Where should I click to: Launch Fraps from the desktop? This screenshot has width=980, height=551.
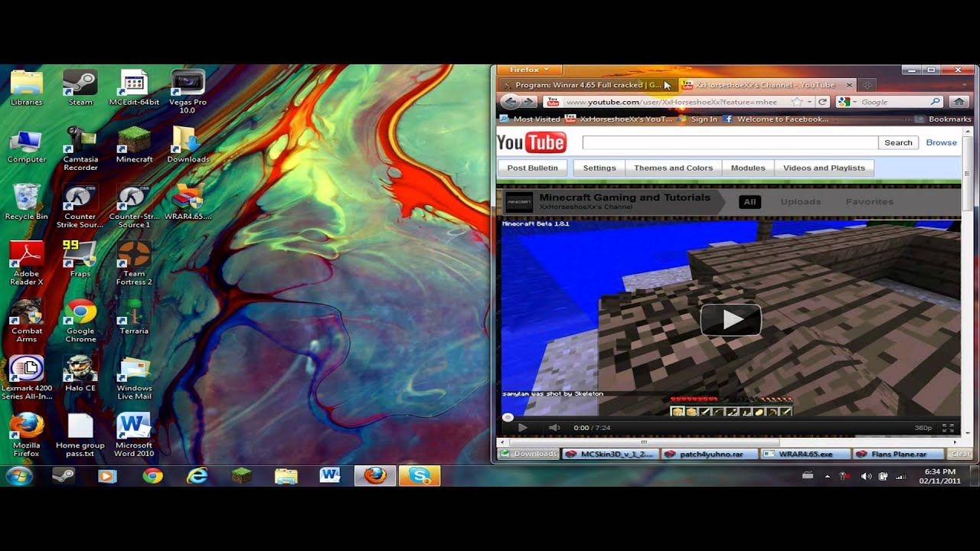click(x=80, y=259)
